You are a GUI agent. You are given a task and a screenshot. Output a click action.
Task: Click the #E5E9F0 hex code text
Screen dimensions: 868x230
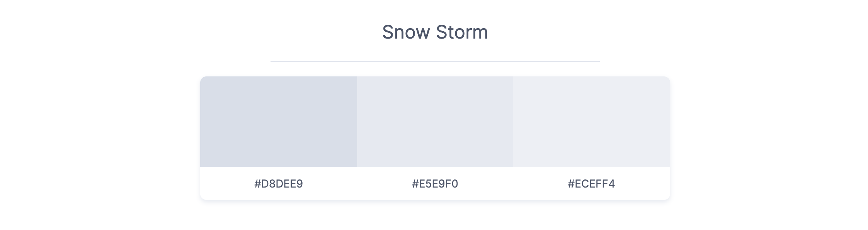(x=435, y=184)
